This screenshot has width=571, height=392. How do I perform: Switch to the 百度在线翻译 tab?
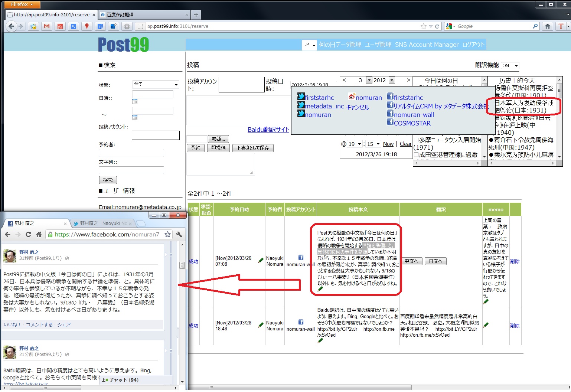click(x=144, y=15)
